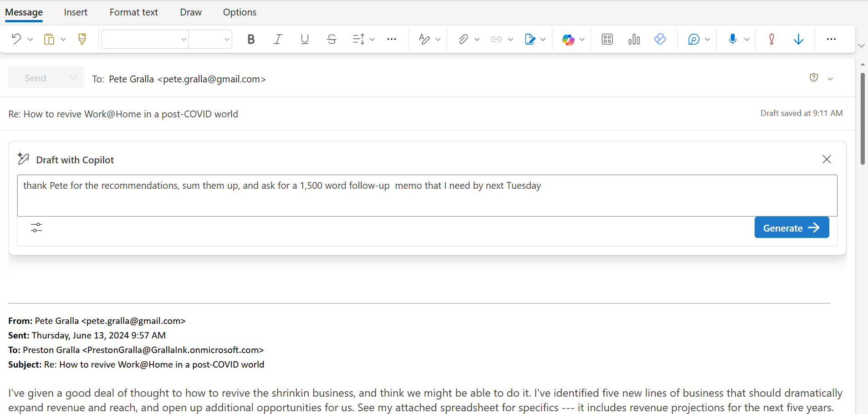Toggle strikethrough formatting
The width and height of the screenshot is (868, 414).
coord(331,39)
